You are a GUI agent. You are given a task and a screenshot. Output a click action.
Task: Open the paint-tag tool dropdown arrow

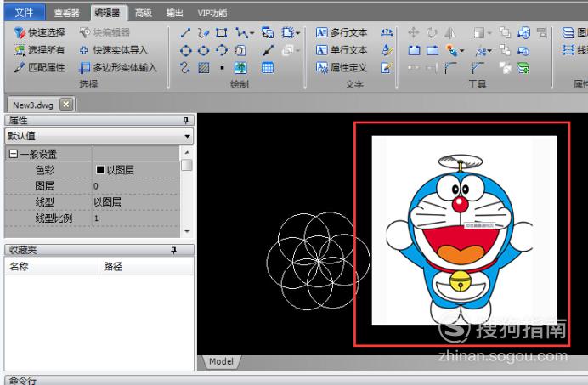tap(461, 51)
